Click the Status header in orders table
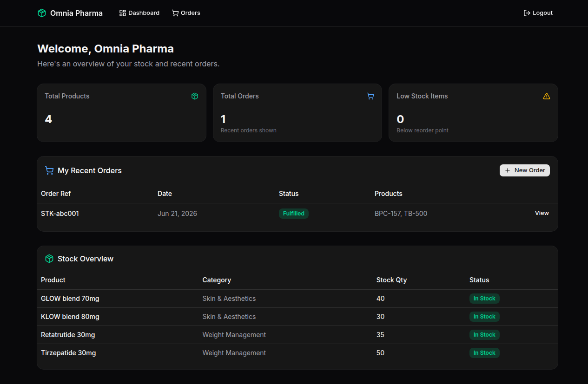This screenshot has width=588, height=384. click(289, 194)
